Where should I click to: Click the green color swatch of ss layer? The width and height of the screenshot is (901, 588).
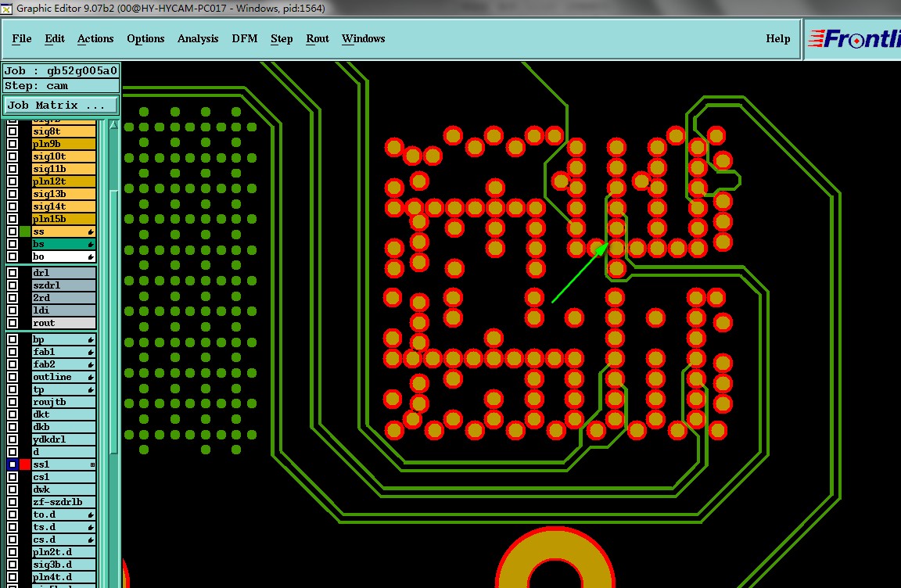click(25, 231)
